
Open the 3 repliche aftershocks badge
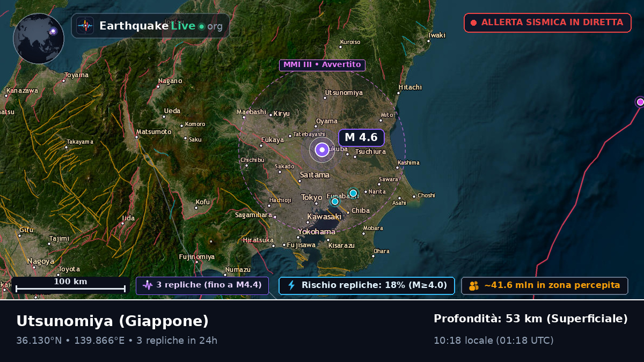pos(202,285)
